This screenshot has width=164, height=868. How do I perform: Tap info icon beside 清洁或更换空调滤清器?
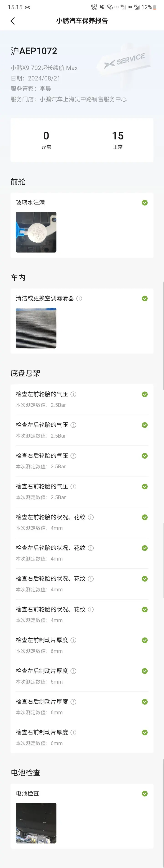79,298
